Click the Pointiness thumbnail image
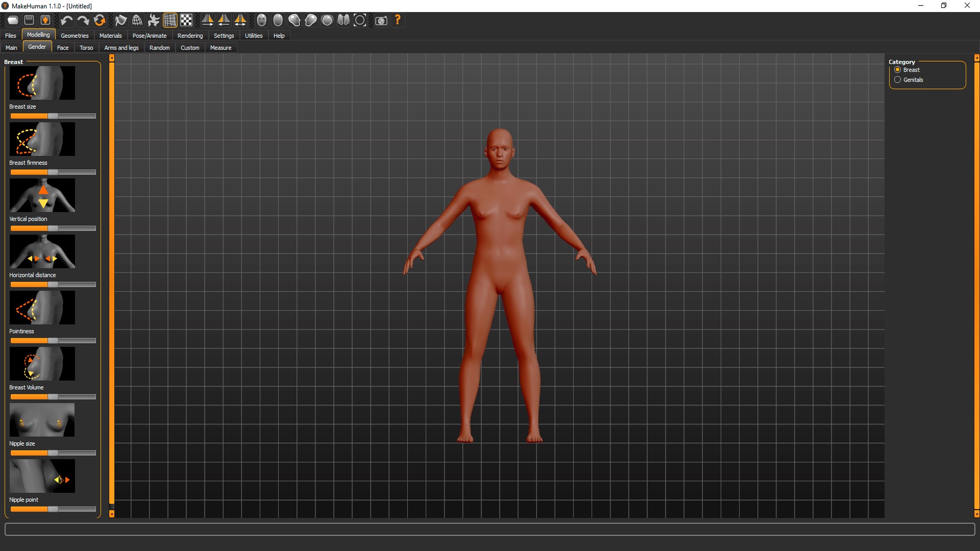Viewport: 980px width, 551px height. click(x=42, y=307)
